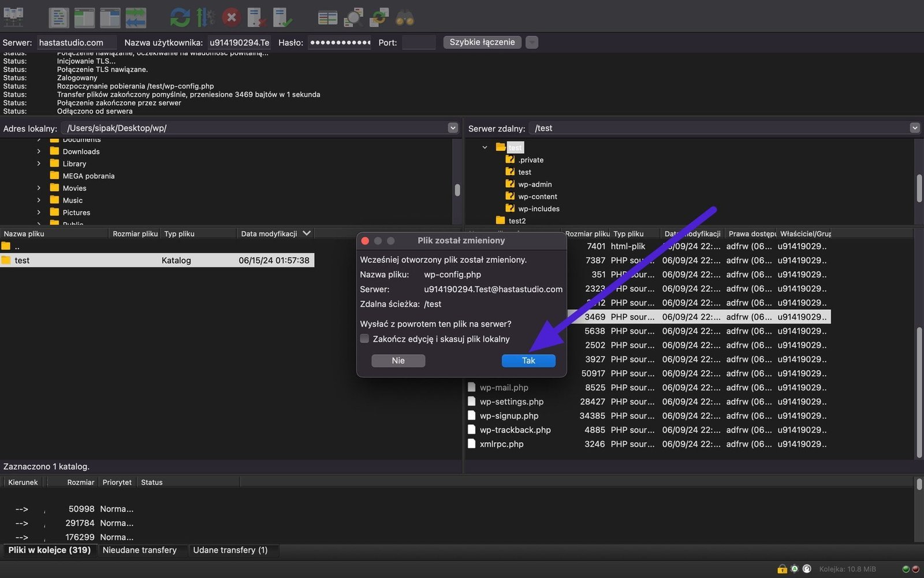The image size is (924, 578).
Task: Click the Port input field
Action: pos(418,42)
